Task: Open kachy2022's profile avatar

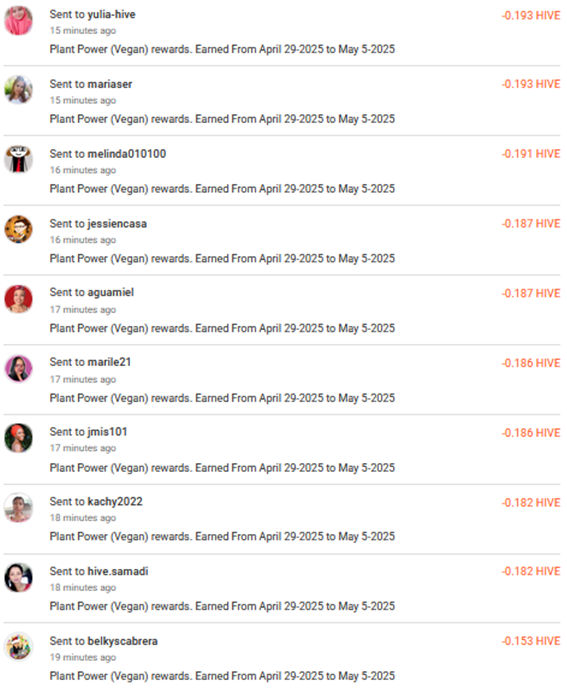Action: (19, 508)
